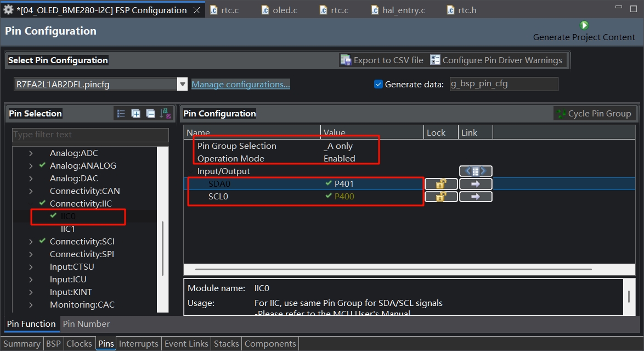Open Configure Pin Driver Warnings

tap(496, 60)
